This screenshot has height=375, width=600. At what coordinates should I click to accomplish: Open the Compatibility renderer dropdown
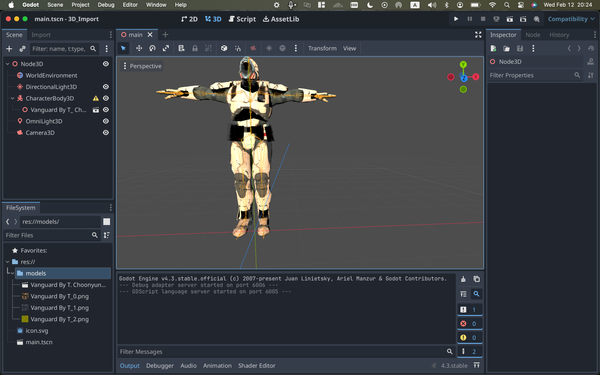point(571,19)
